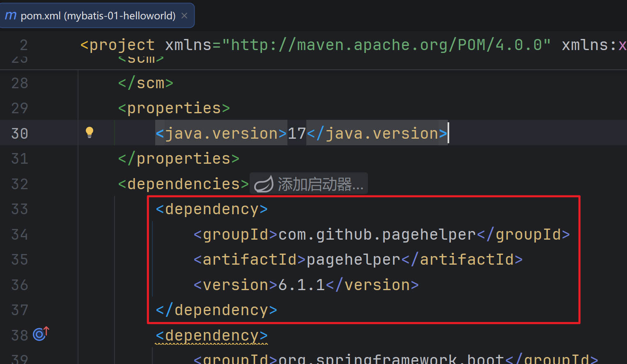Click the 添加启动器... inlay hint
Viewport: 627px width, 364px height.
tap(320, 184)
